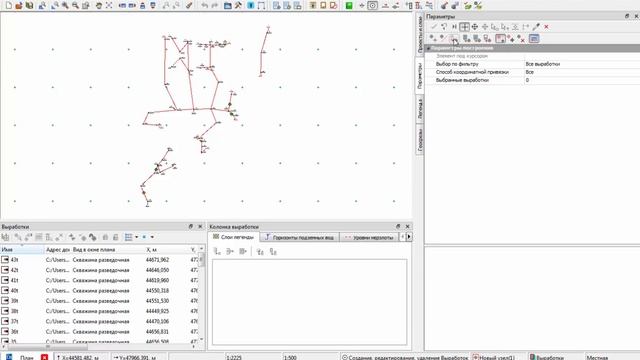The height and width of the screenshot is (360, 640).
Task: Click the blue window icon ending Параметры second row
Action: tap(534, 38)
